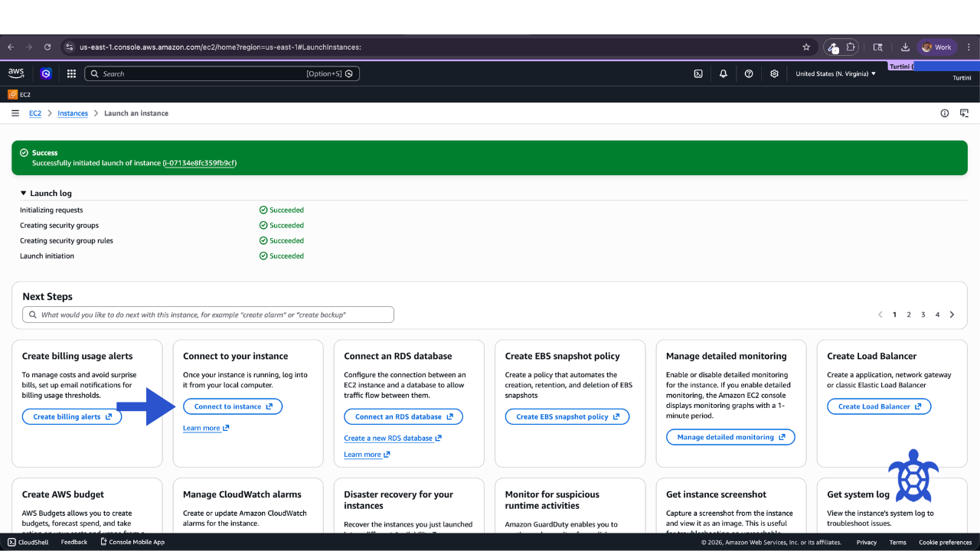Click Connect an RDS database button
The height and width of the screenshot is (551, 980).
click(403, 417)
